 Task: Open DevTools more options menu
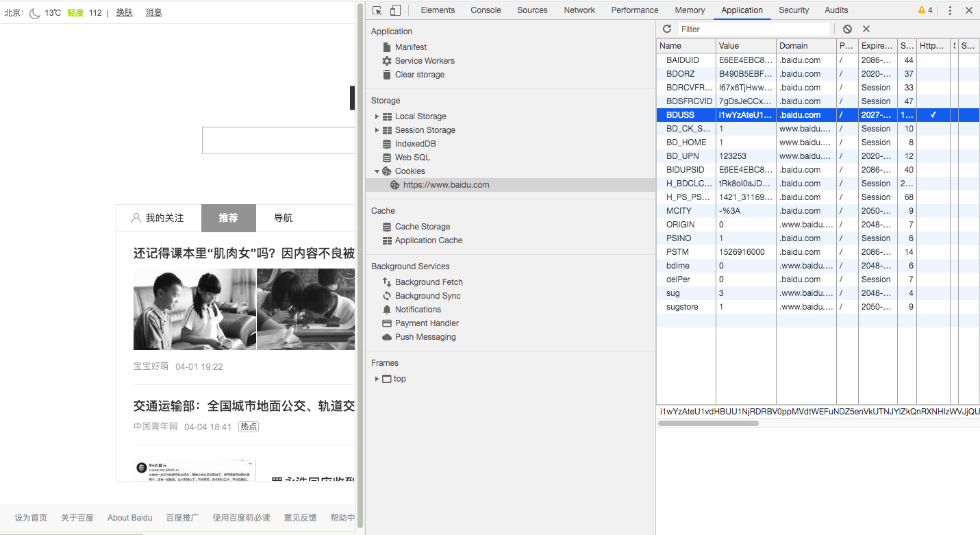pos(950,10)
